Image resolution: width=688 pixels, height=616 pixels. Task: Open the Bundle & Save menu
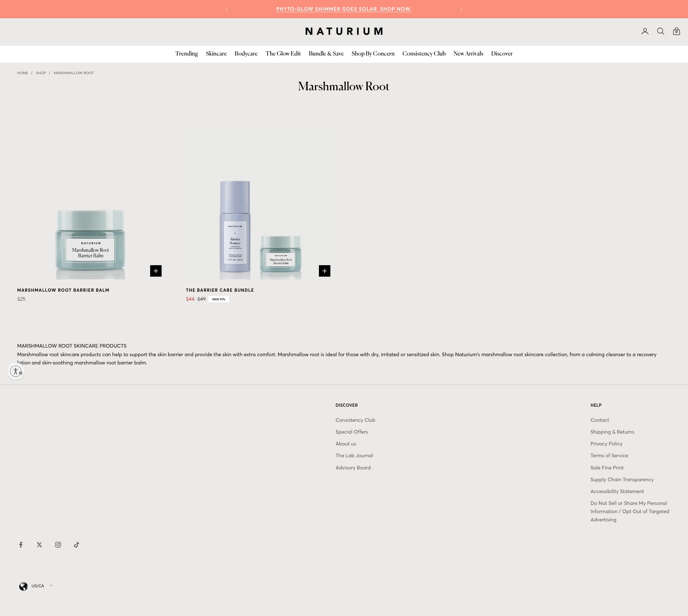[326, 54]
